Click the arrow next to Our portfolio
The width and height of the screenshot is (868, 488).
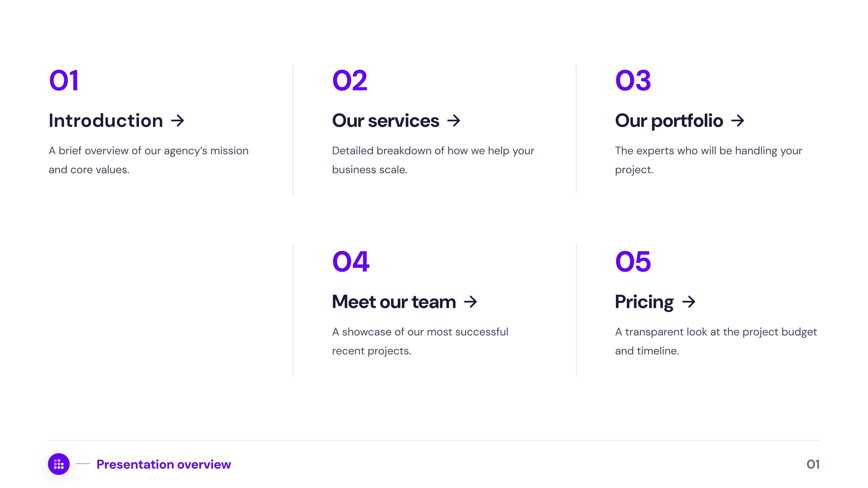tap(738, 121)
